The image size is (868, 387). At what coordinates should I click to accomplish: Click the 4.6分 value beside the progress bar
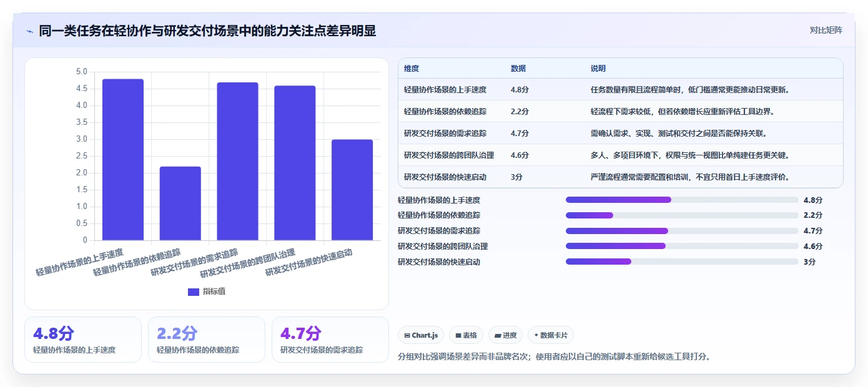813,247
